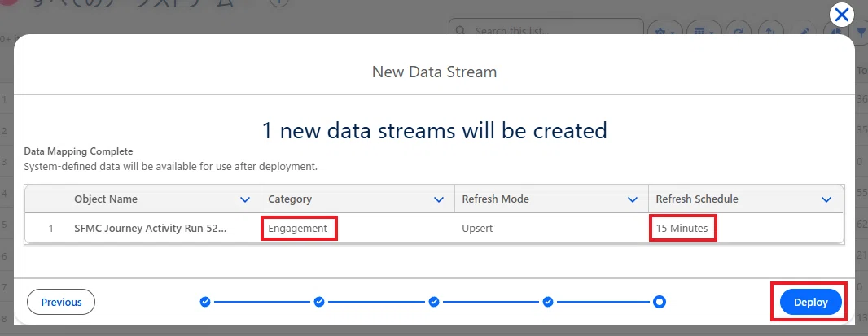
Task: Click the current final progress step
Action: [x=660, y=302]
